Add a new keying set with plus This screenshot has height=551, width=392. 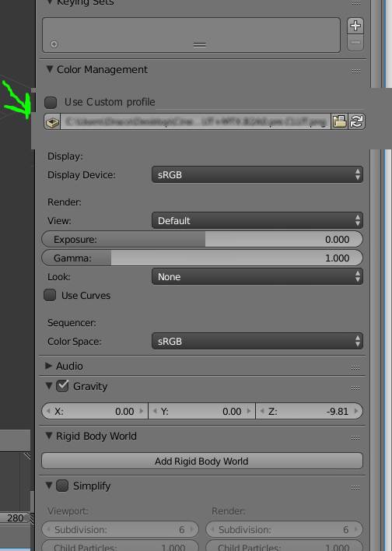[355, 26]
